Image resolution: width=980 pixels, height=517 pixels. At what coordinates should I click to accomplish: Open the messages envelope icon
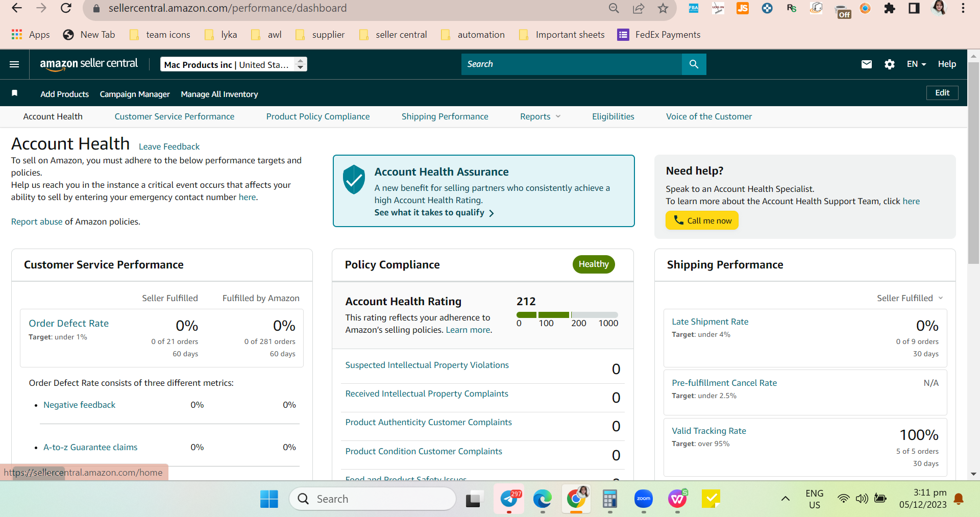[x=866, y=64]
